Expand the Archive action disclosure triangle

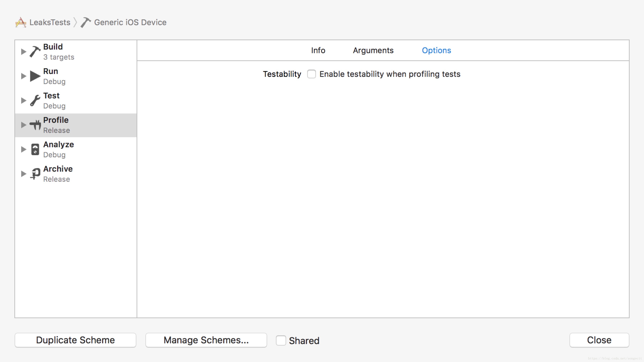(24, 174)
